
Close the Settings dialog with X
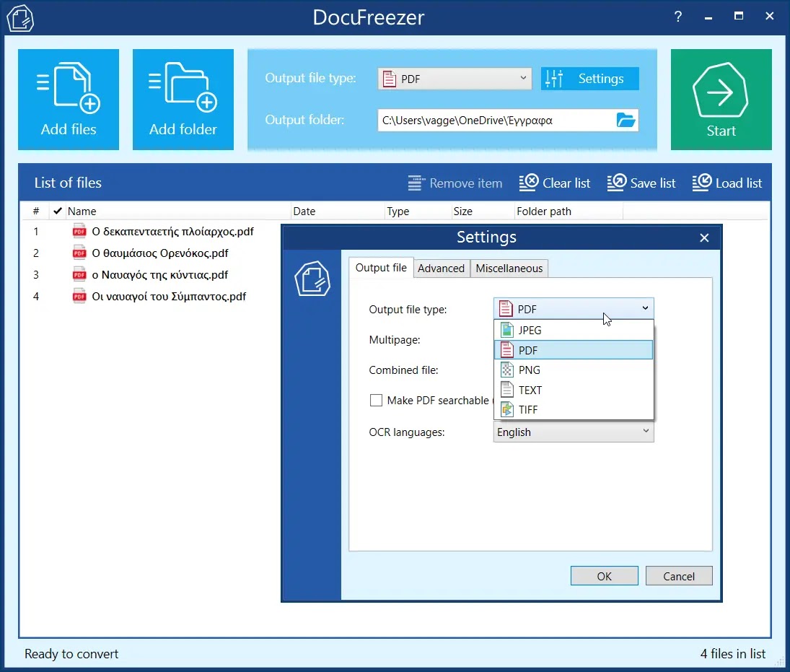pos(704,237)
